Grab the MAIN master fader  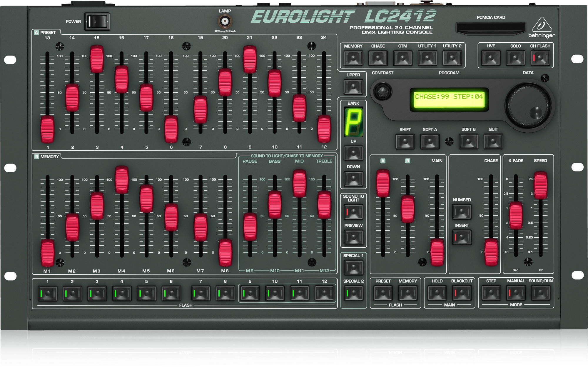pos(437,252)
